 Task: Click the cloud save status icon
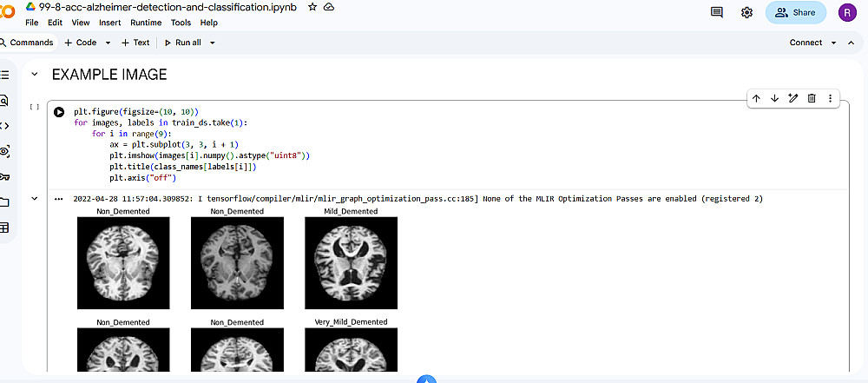click(329, 7)
